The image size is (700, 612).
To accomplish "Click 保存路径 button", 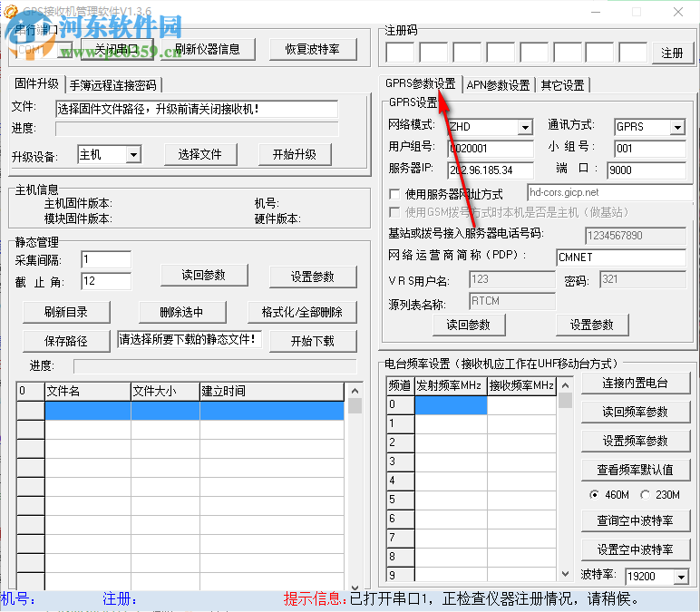I will coord(66,341).
